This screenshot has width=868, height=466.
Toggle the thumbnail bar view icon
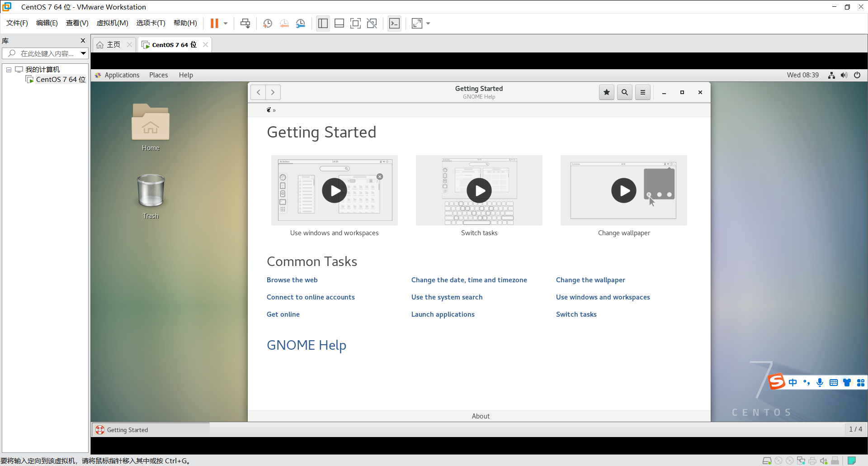pyautogui.click(x=339, y=24)
